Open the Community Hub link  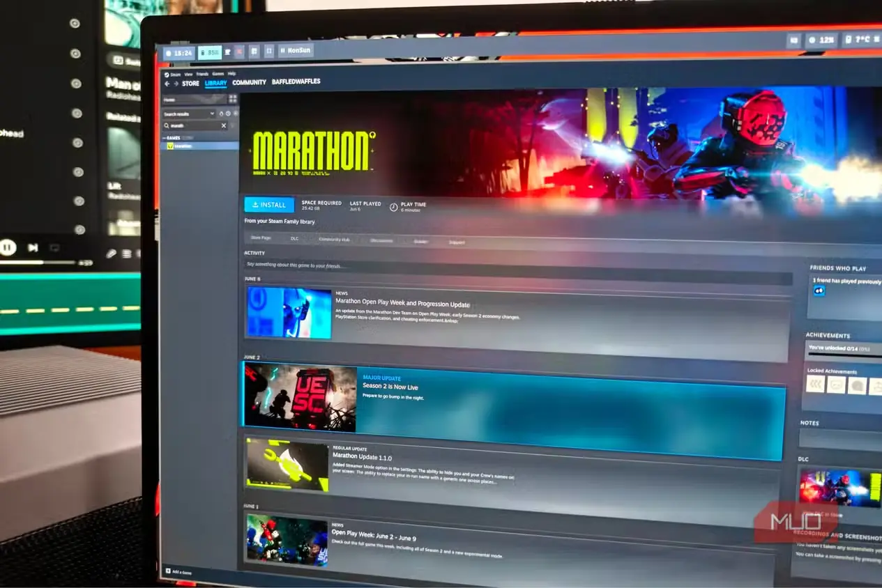pyautogui.click(x=334, y=240)
